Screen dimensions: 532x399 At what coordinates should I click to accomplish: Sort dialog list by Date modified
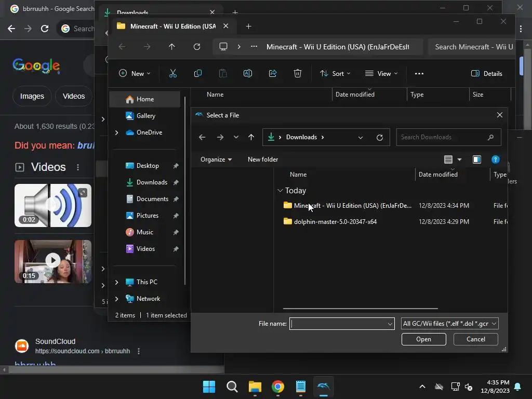(x=437, y=175)
